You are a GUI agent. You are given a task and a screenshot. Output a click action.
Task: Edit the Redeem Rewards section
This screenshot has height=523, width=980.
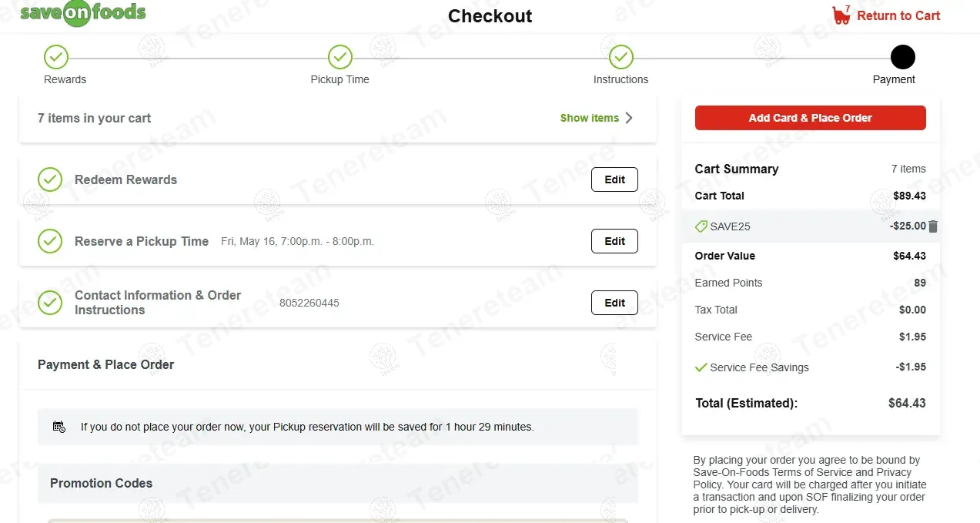click(614, 179)
